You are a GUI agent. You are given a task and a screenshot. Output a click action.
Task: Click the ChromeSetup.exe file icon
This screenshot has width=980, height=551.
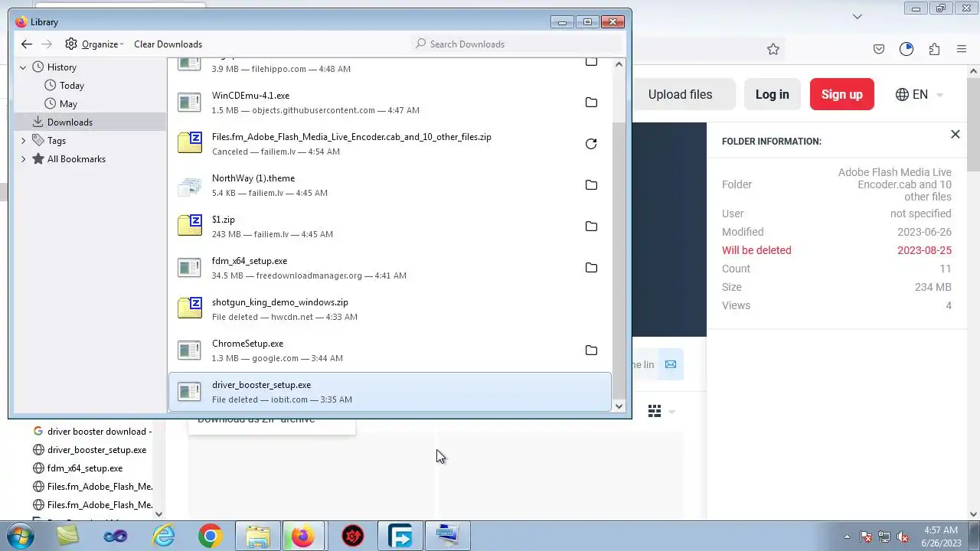pyautogui.click(x=190, y=350)
